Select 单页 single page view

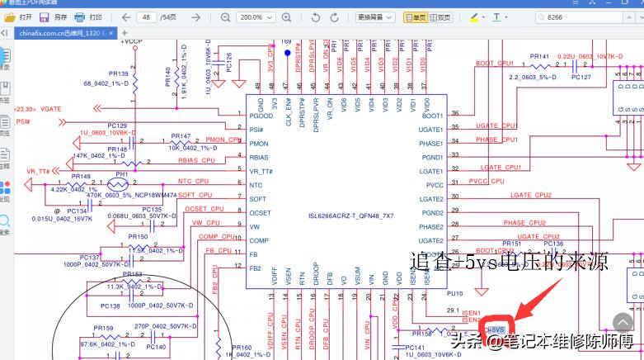point(416,17)
